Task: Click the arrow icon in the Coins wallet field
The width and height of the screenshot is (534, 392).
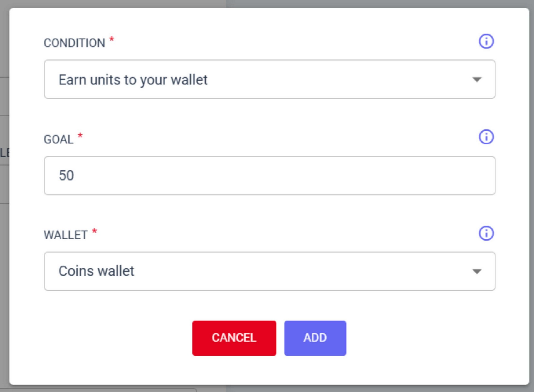Action: point(477,271)
